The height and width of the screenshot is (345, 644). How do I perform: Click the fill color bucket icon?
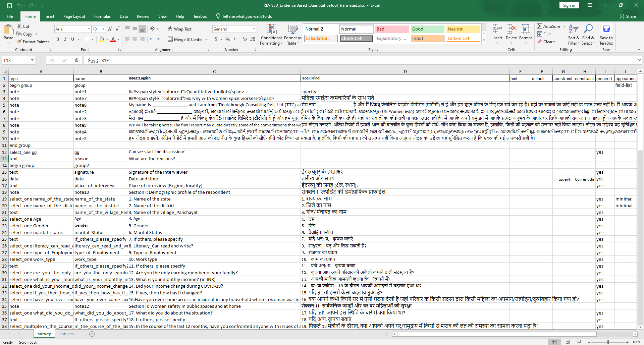coord(102,39)
